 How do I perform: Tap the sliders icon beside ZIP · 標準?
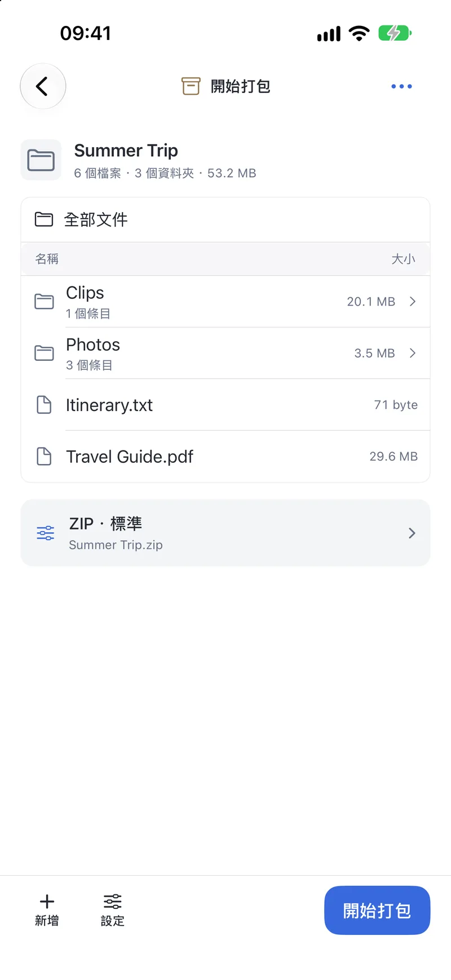[46, 533]
